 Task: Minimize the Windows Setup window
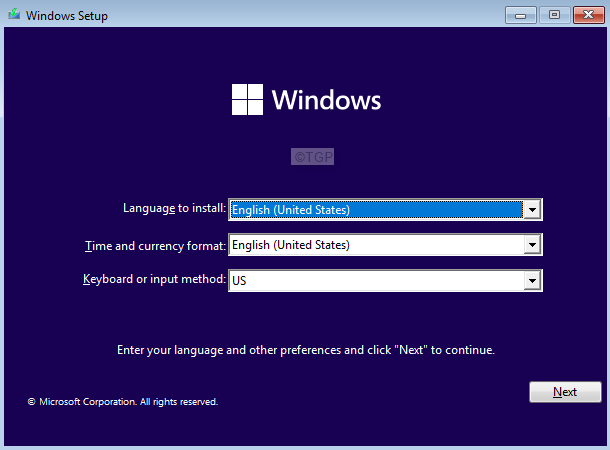click(x=521, y=15)
